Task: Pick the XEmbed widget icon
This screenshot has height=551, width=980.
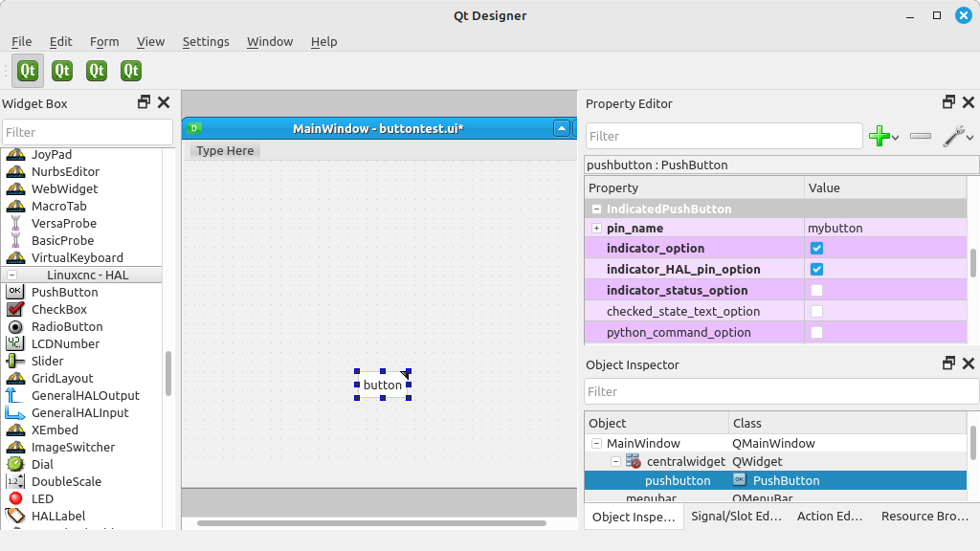Action: point(15,430)
